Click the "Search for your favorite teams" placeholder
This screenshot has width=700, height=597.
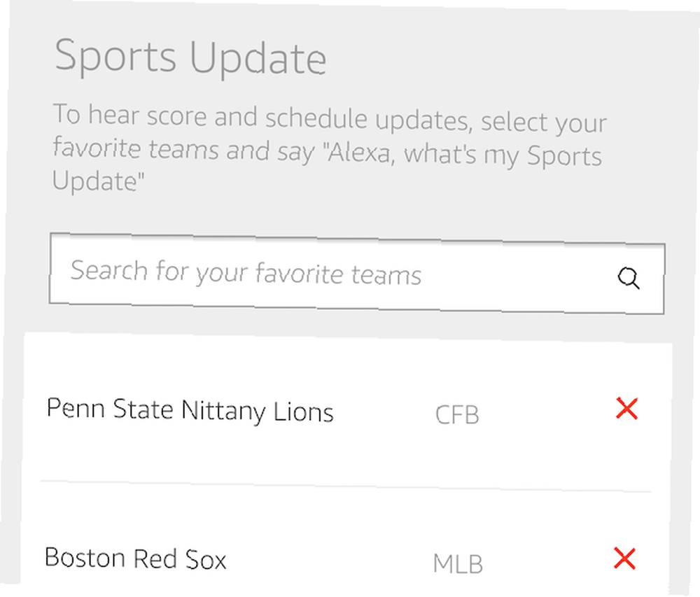coord(246,272)
